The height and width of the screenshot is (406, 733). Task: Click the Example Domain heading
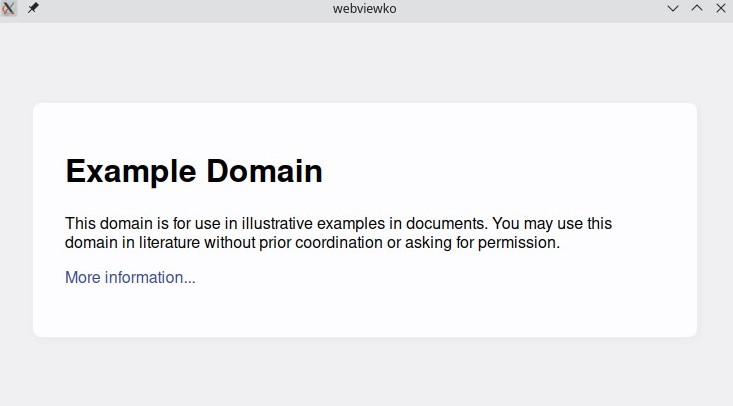click(194, 171)
